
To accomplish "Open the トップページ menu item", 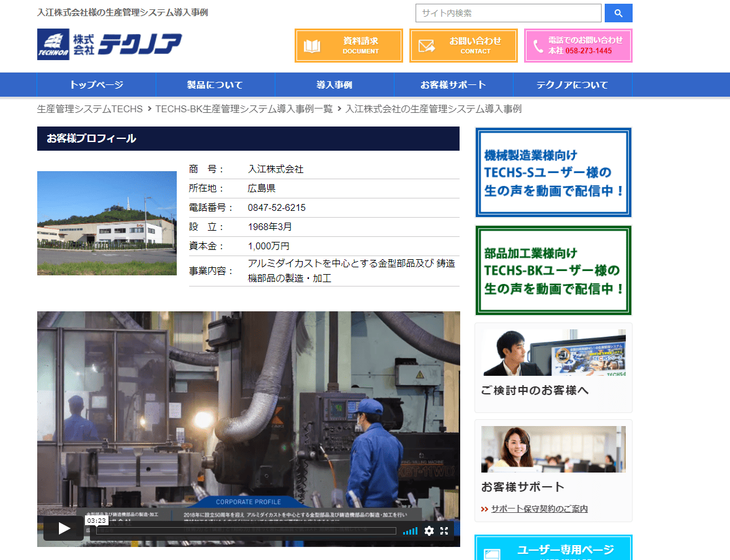I will 96,85.
